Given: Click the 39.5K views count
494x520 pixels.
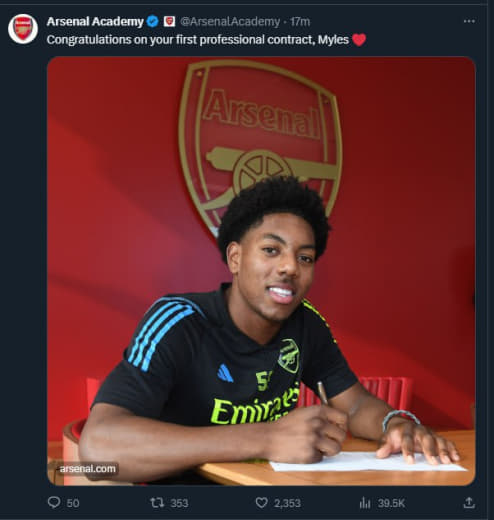Looking at the screenshot, I should click(x=391, y=503).
